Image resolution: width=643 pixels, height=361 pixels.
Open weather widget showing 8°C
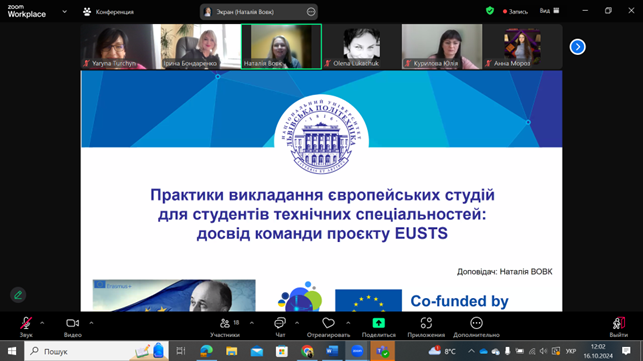click(x=442, y=351)
